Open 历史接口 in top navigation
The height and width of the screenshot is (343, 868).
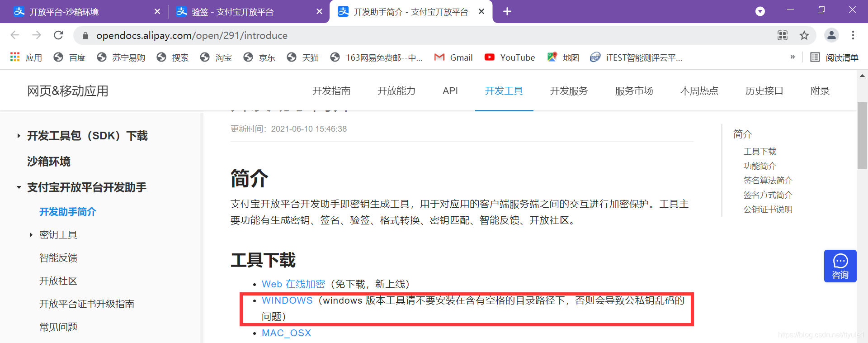764,91
